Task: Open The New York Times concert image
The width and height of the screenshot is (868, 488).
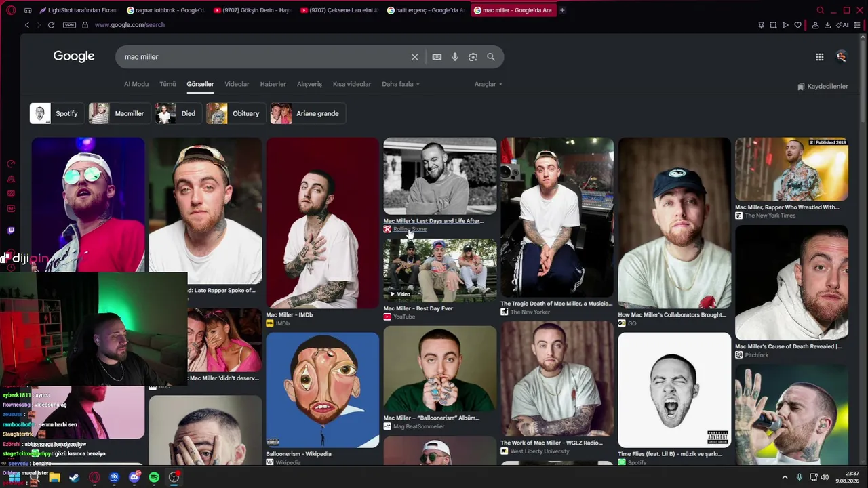Action: [792, 169]
